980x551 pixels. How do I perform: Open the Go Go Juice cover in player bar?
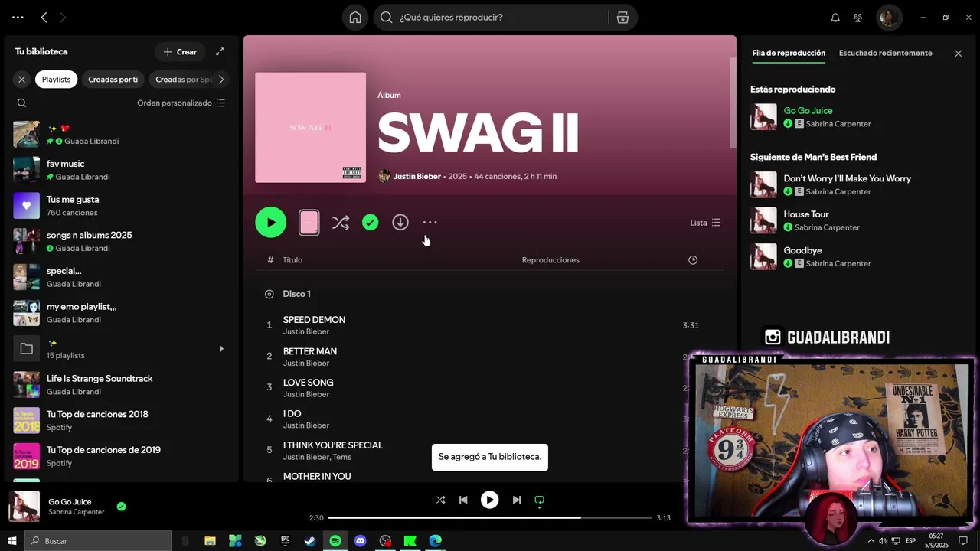(24, 506)
